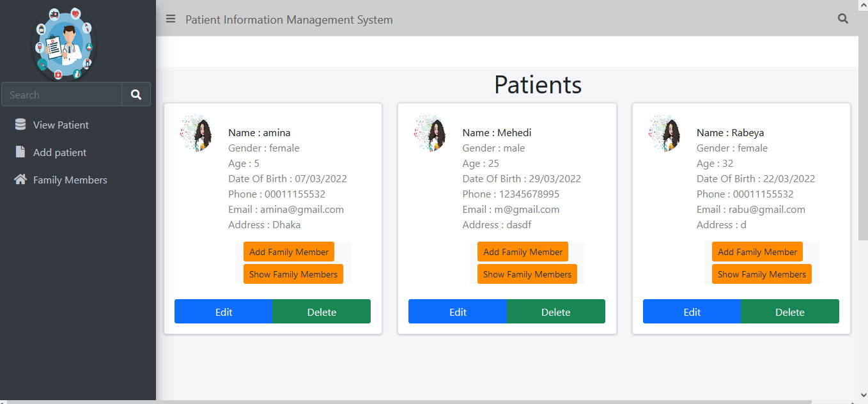The width and height of the screenshot is (868, 404).
Task: Delete Rabeya's patient record
Action: 790,311
